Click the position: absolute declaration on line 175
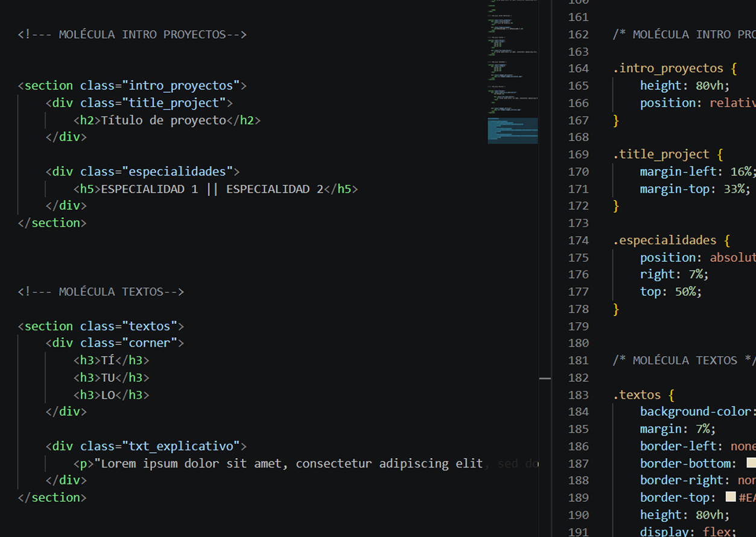This screenshot has height=537, width=756. point(698,257)
